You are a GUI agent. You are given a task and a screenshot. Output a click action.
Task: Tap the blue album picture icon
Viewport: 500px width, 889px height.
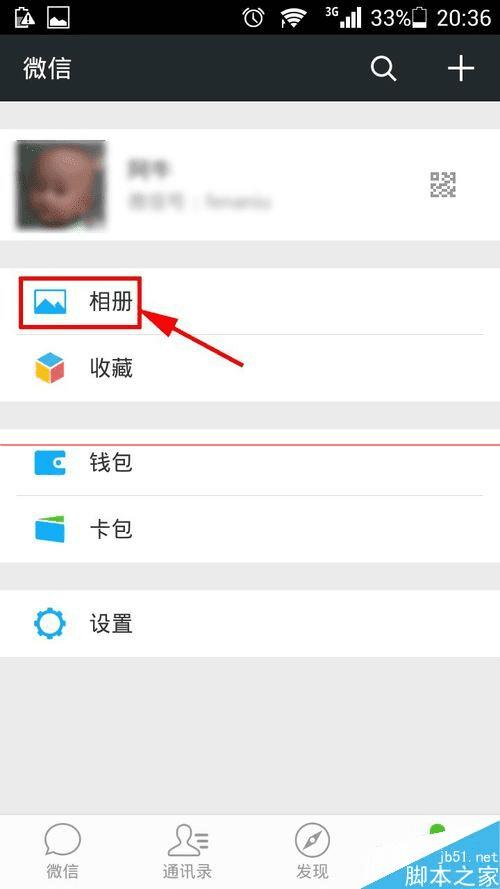tap(50, 302)
